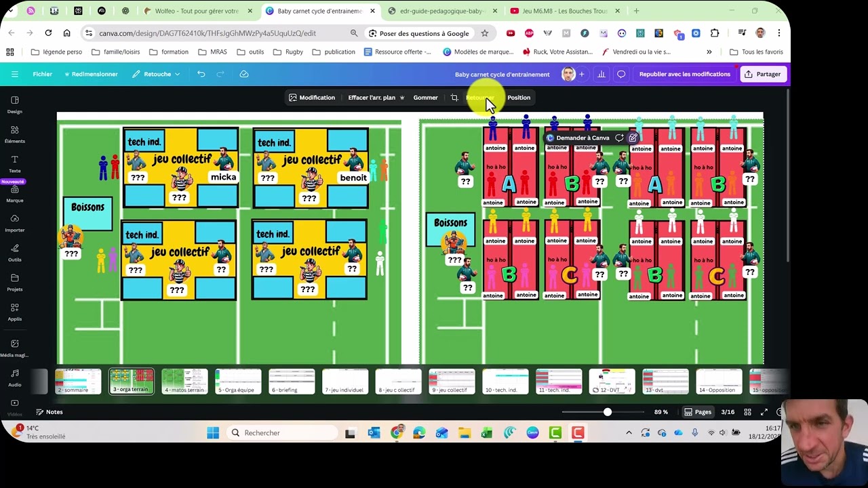Open the Éléments panel
The width and height of the screenshot is (868, 488).
(x=15, y=134)
